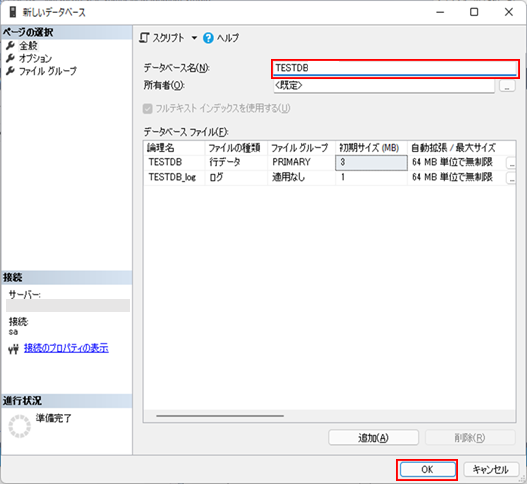Open the owner browse ellipsis button
This screenshot has height=484, width=527.
point(507,86)
